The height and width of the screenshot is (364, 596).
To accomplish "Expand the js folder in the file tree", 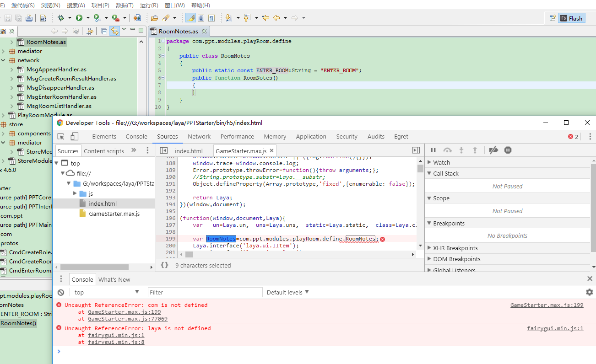I will tap(76, 193).
